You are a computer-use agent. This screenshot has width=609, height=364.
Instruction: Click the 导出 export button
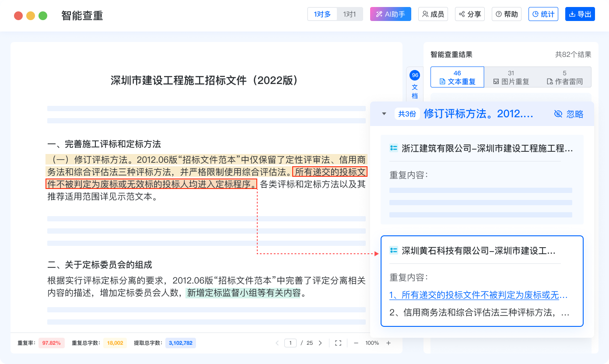point(580,14)
